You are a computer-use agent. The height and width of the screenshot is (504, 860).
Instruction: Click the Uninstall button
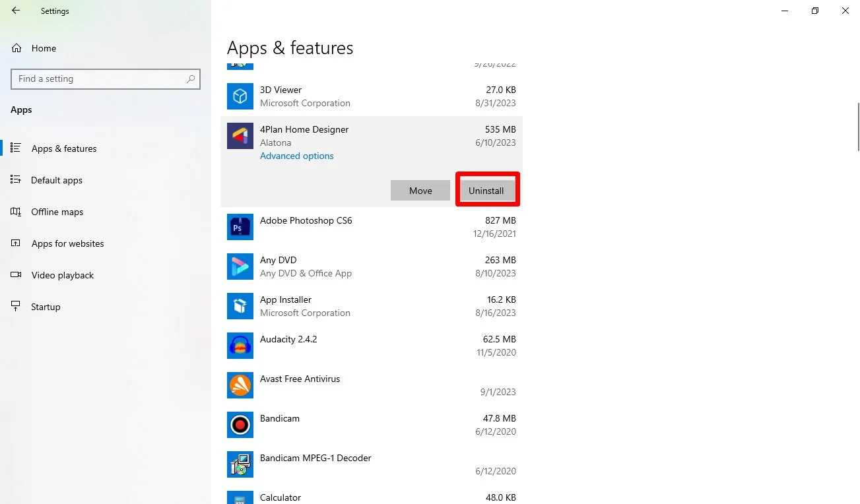coord(486,190)
